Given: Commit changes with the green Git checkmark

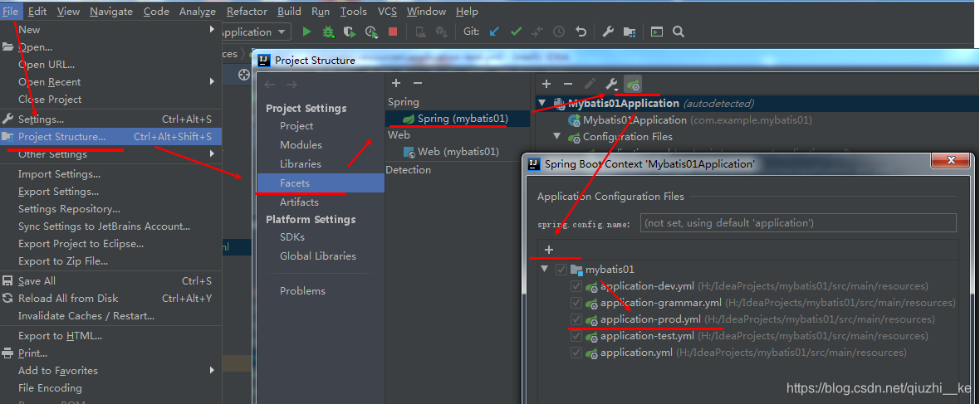Looking at the screenshot, I should point(516,32).
